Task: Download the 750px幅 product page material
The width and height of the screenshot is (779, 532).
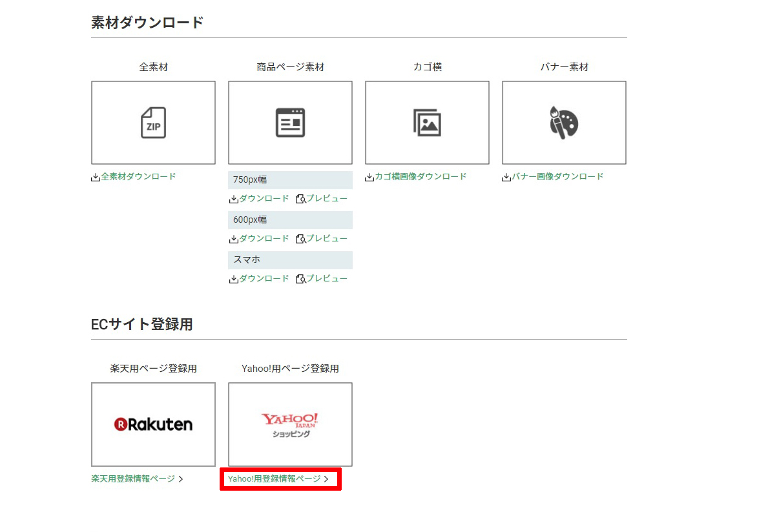Action: (x=260, y=199)
